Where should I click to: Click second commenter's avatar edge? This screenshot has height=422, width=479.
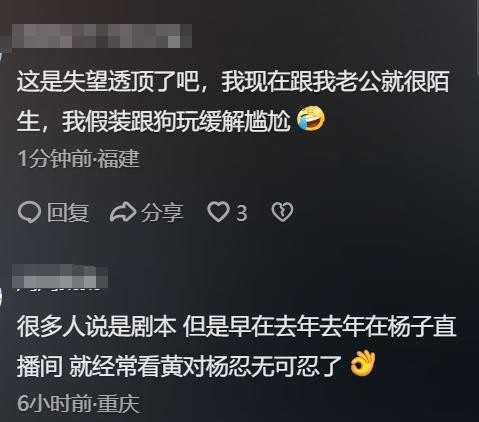(1, 297)
